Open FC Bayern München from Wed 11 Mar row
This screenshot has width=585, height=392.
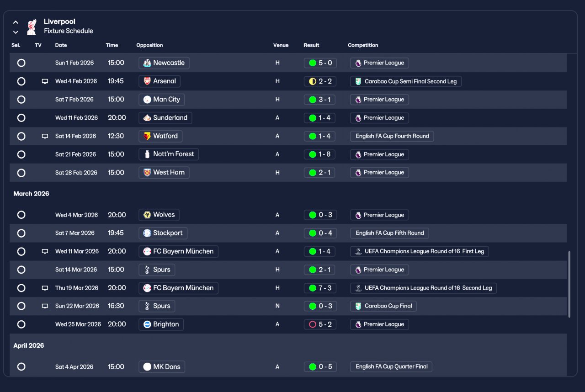(x=178, y=251)
